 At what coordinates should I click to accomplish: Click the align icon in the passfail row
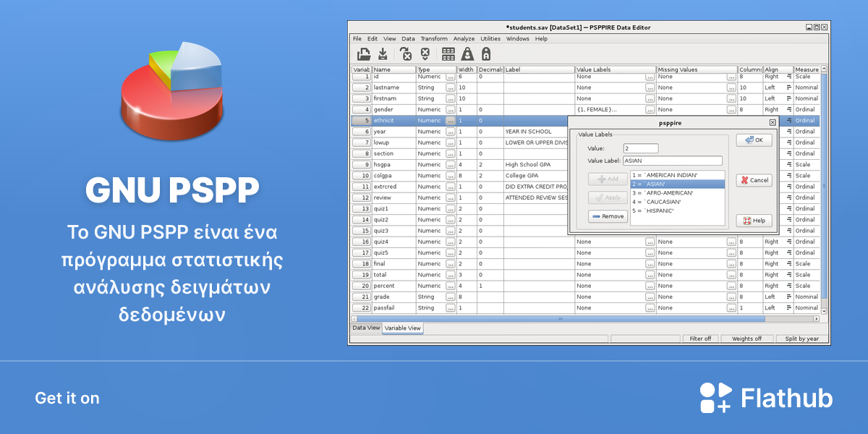(x=789, y=308)
